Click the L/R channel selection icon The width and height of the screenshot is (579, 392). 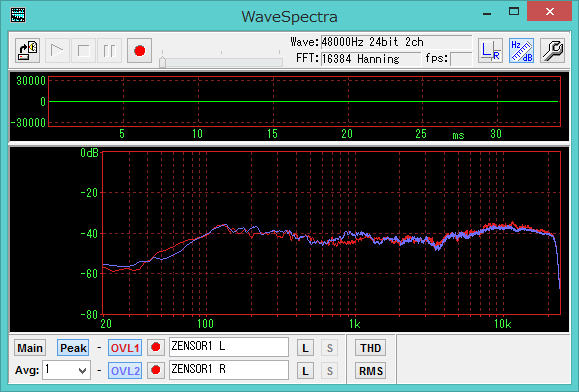pyautogui.click(x=490, y=51)
